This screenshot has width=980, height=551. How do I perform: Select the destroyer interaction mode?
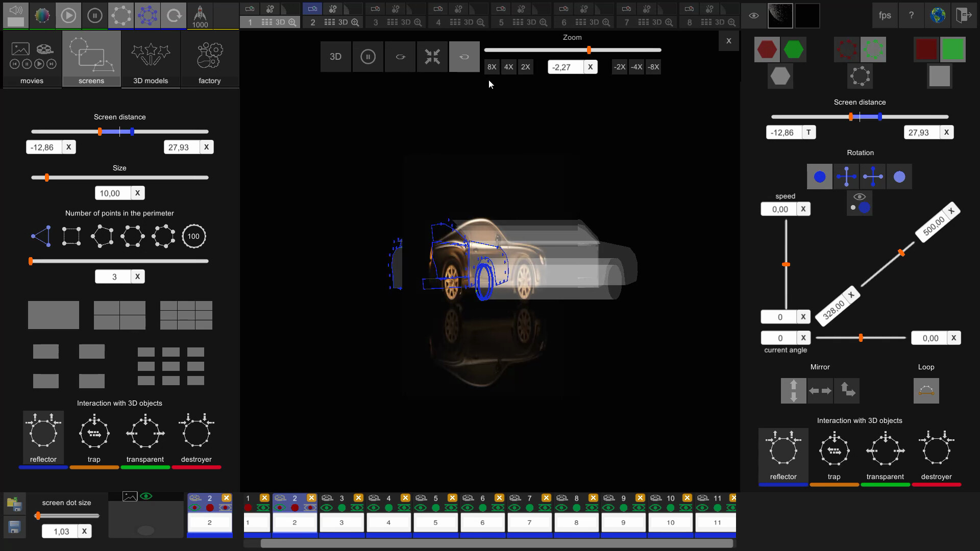197,434
